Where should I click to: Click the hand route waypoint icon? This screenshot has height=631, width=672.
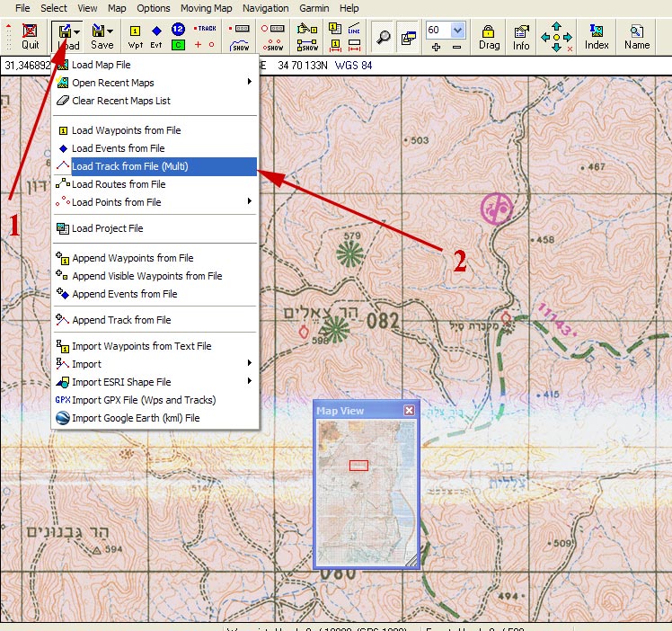[x=307, y=29]
